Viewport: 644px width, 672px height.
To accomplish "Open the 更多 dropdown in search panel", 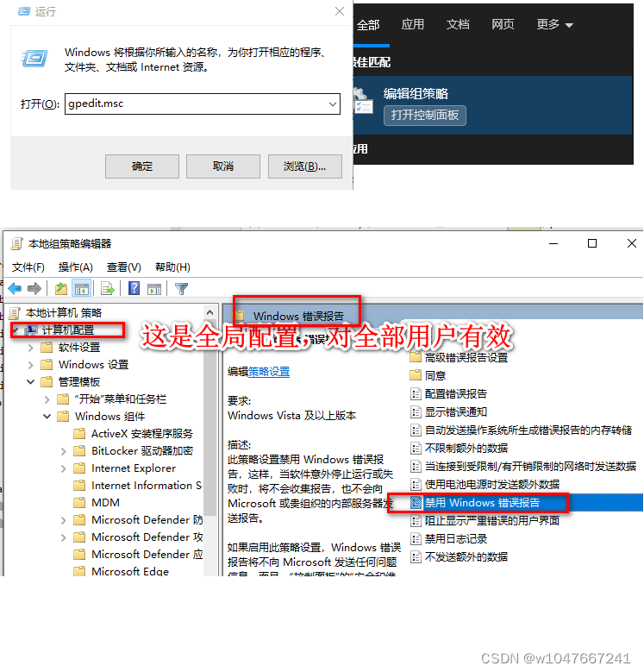I will [554, 25].
